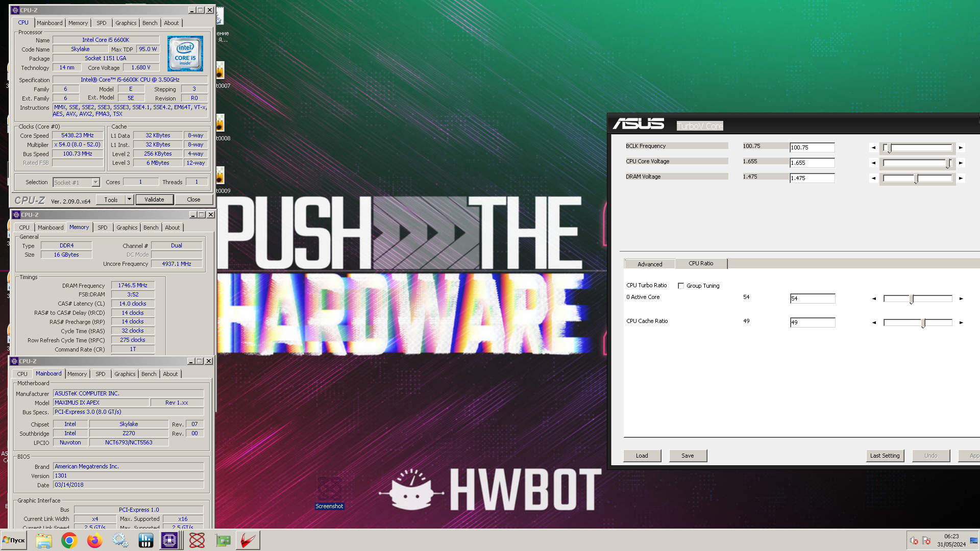Click the 0 Active Core ratio slider handle
Viewport: 980px width, 551px height.
coord(912,299)
